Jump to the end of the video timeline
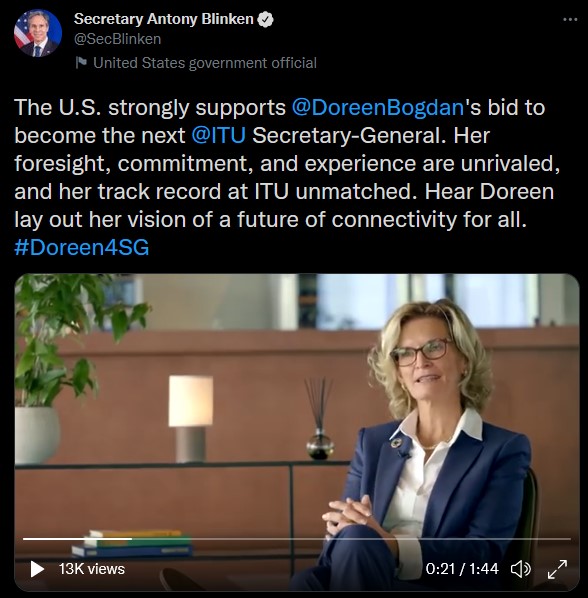Viewport: 588px width, 598px height. pos(569,539)
